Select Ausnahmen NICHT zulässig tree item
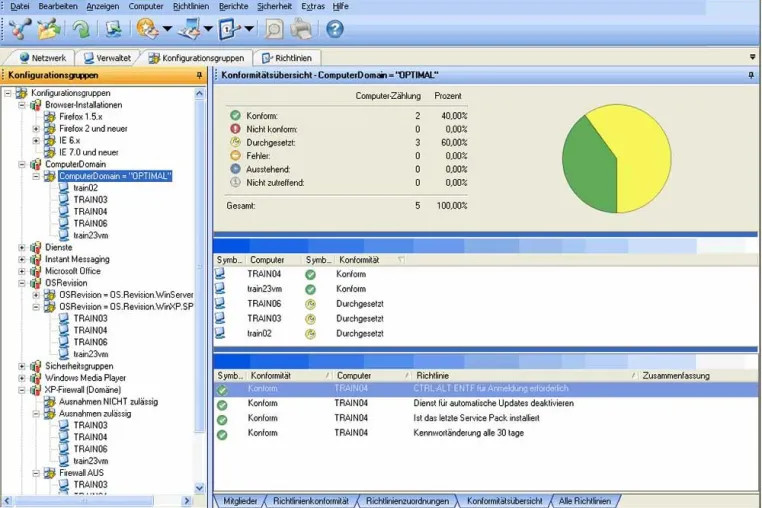The image size is (762, 508). point(108,402)
